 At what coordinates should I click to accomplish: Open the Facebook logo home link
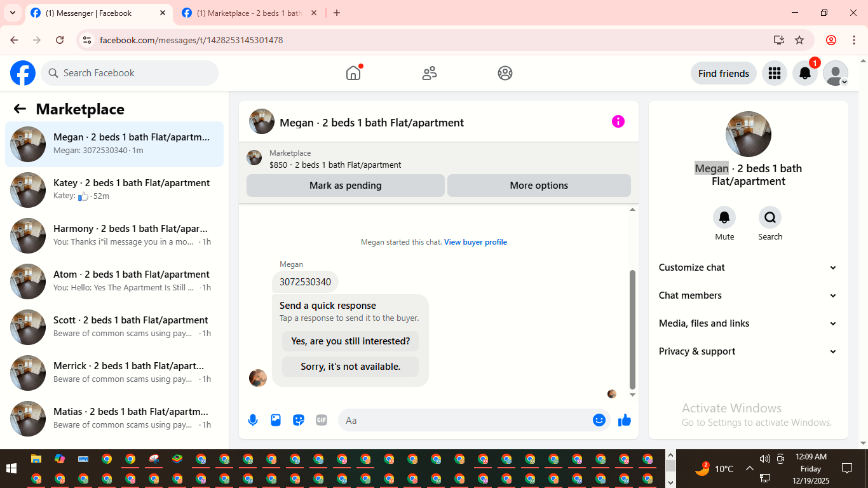coord(23,73)
